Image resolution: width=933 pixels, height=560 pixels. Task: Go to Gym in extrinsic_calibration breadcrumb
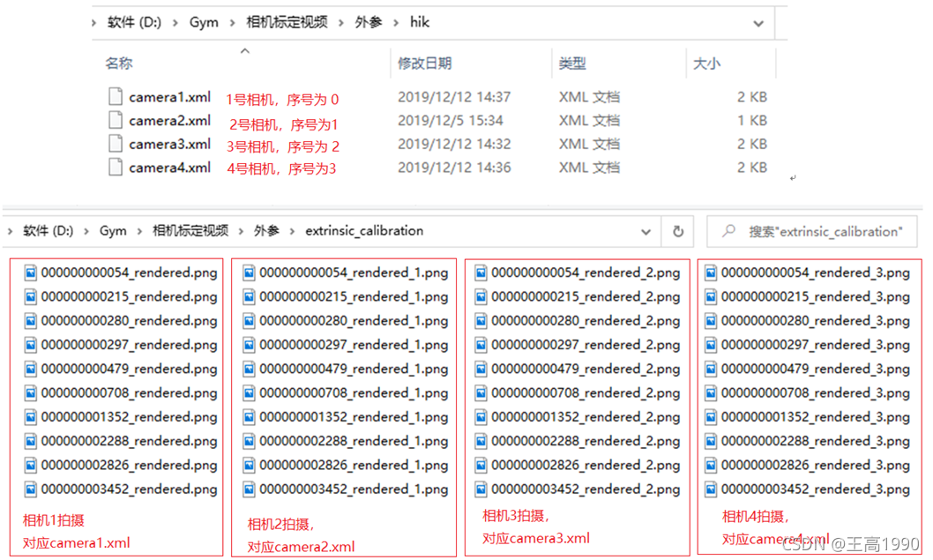point(113,231)
